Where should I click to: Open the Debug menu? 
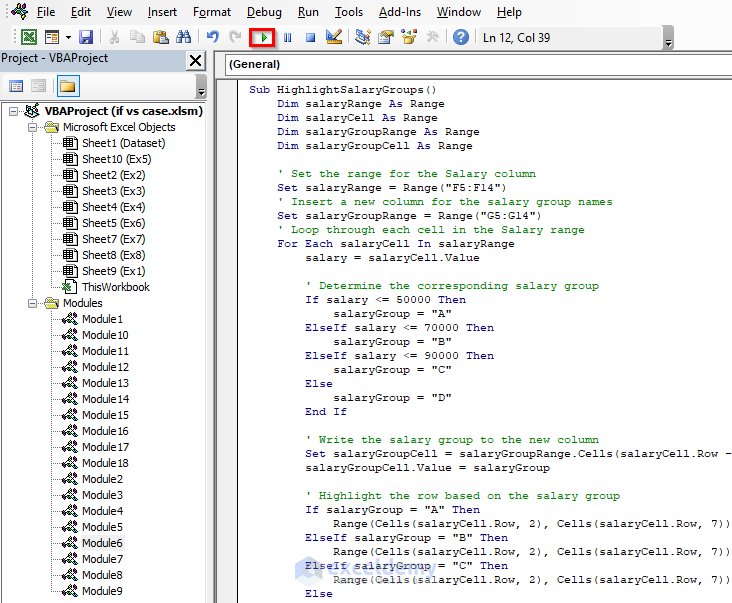[x=264, y=12]
